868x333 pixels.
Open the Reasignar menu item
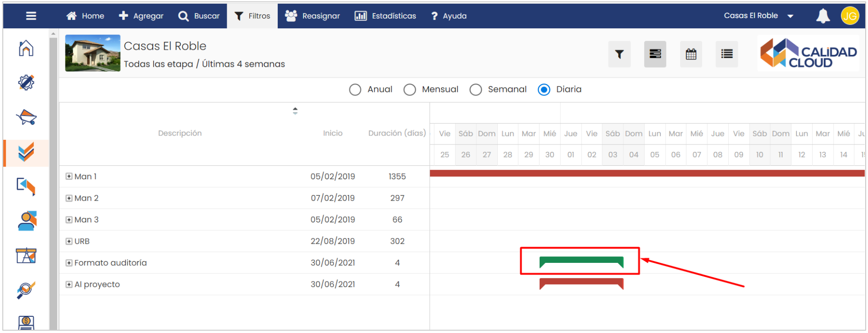click(x=312, y=16)
